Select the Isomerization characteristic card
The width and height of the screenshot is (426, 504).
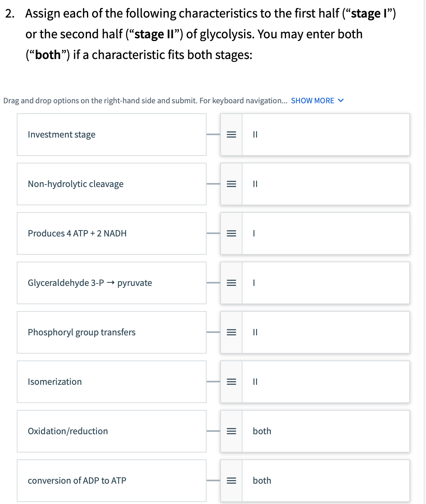coord(112,382)
